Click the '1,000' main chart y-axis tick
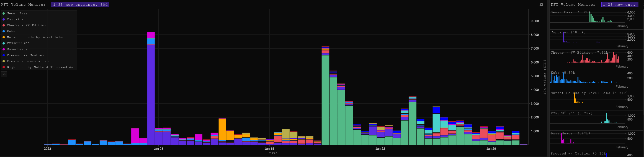Image resolution: width=644 pixels, height=157 pixels. [535, 131]
